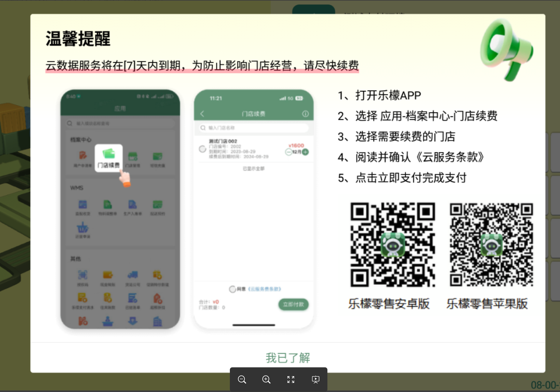Tap the blue delivery truck icon under 其他

tap(133, 275)
